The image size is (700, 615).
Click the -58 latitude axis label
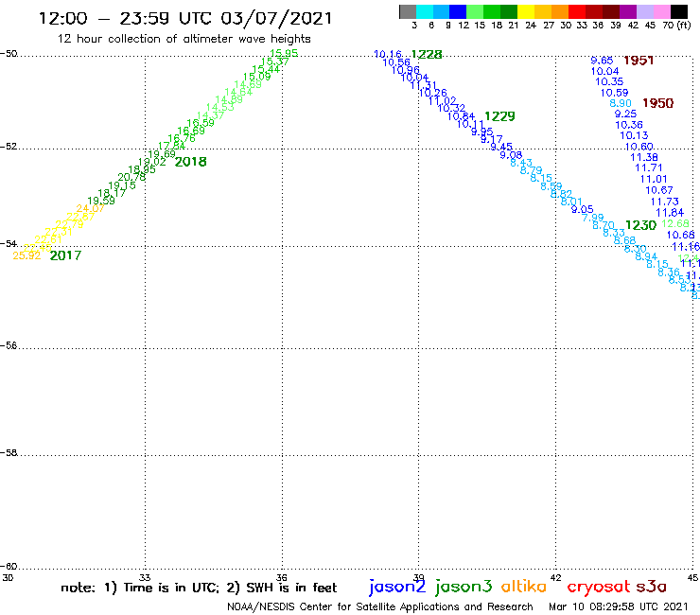click(x=9, y=453)
